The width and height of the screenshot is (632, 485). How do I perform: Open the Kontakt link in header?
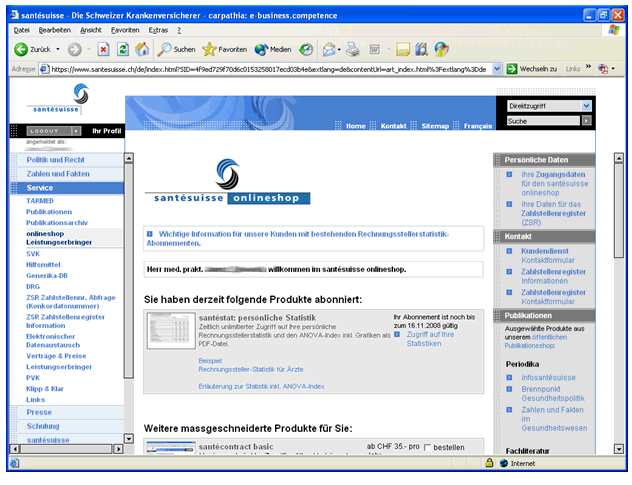pyautogui.click(x=393, y=126)
